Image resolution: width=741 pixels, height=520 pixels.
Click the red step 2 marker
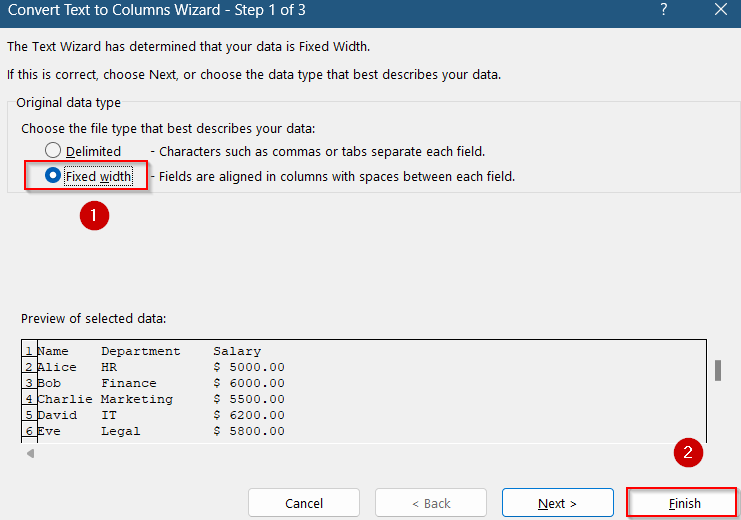click(686, 452)
